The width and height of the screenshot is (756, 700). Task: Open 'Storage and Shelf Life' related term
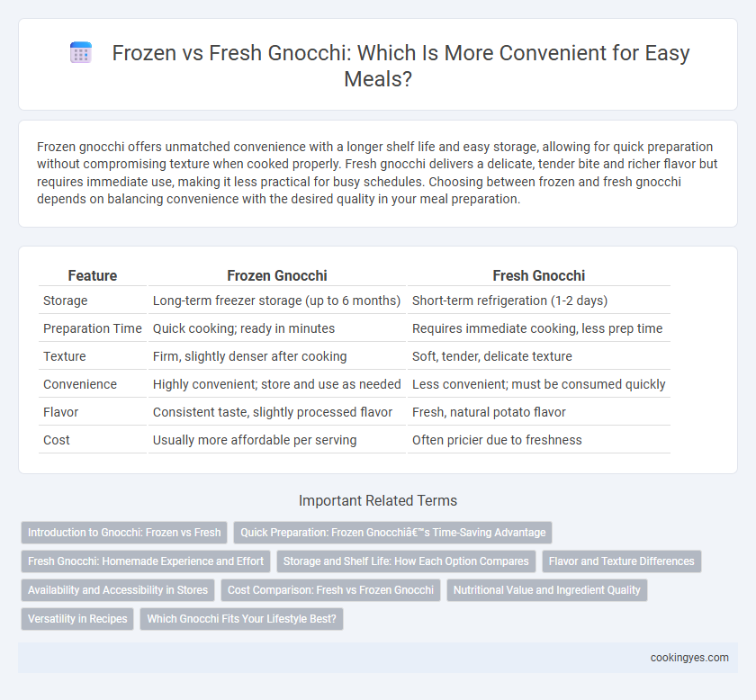click(x=406, y=561)
